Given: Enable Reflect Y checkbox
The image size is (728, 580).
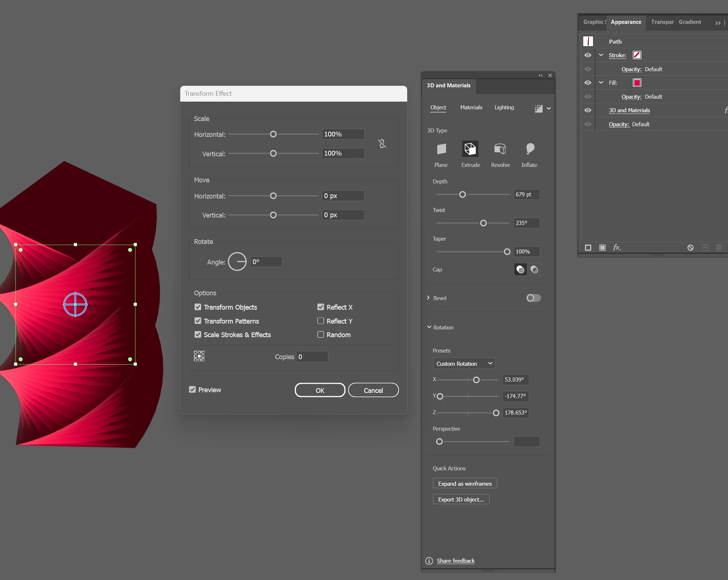Looking at the screenshot, I should [x=320, y=321].
